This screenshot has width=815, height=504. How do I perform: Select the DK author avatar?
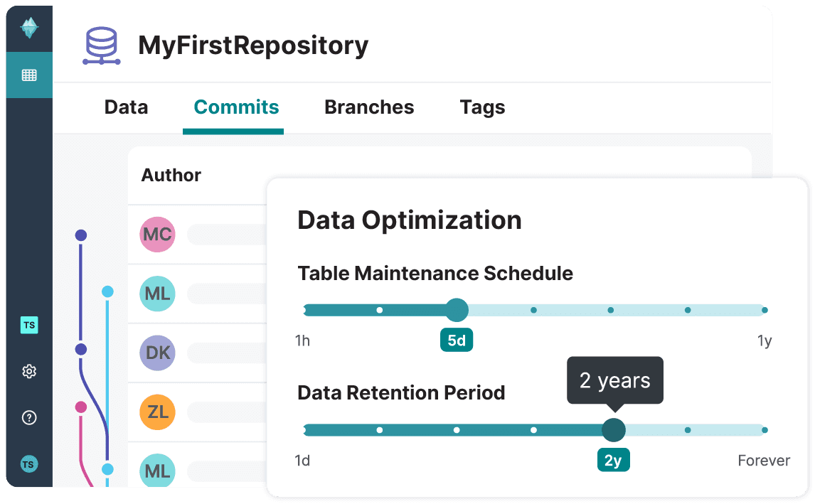[x=157, y=353]
